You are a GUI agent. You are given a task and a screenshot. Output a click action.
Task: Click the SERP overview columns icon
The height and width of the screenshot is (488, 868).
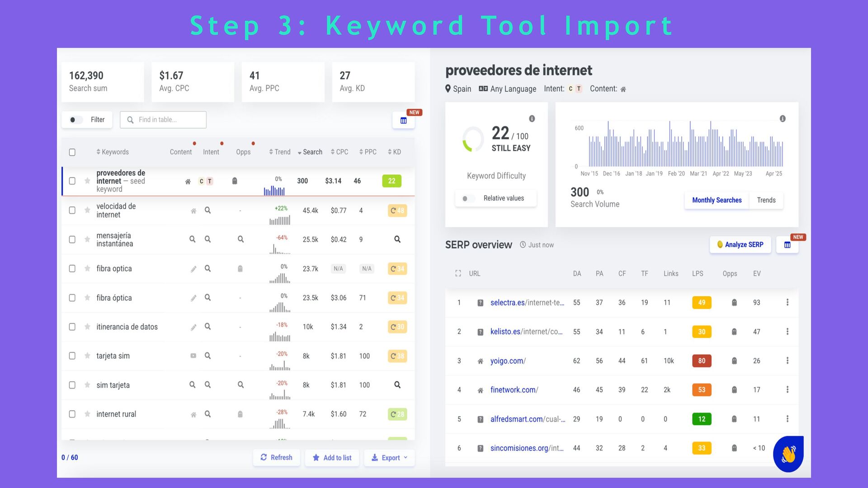point(787,245)
